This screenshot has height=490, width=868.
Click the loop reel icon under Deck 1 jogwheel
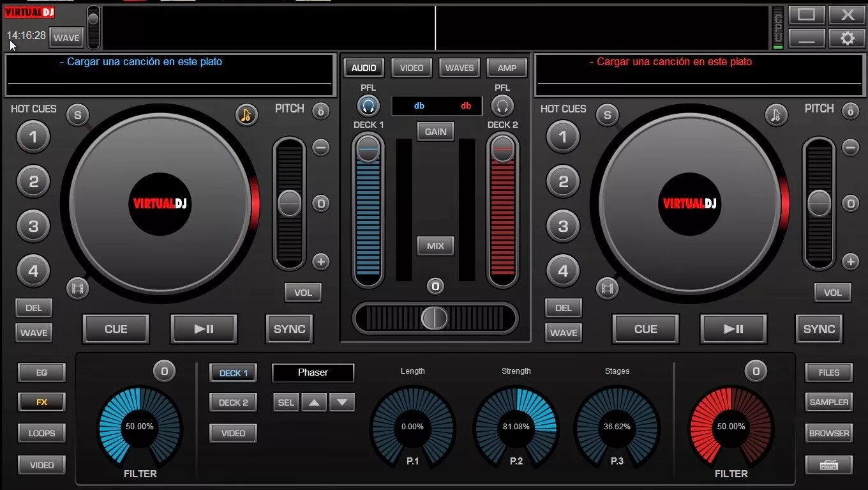[77, 288]
